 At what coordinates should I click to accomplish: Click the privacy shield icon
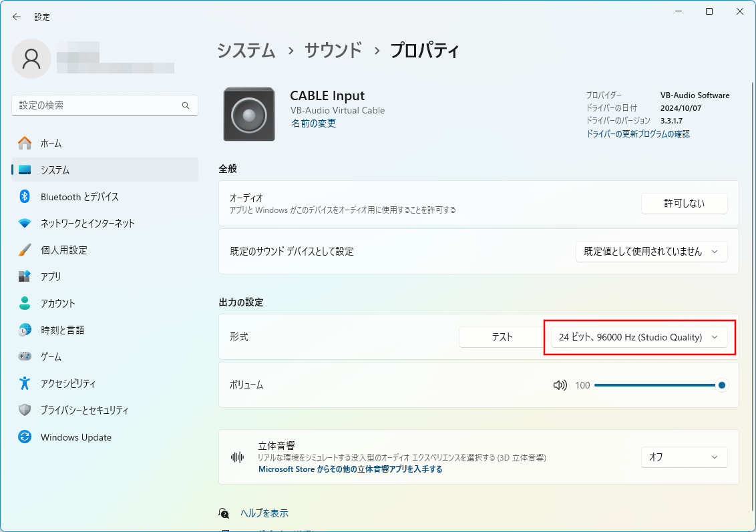25,410
